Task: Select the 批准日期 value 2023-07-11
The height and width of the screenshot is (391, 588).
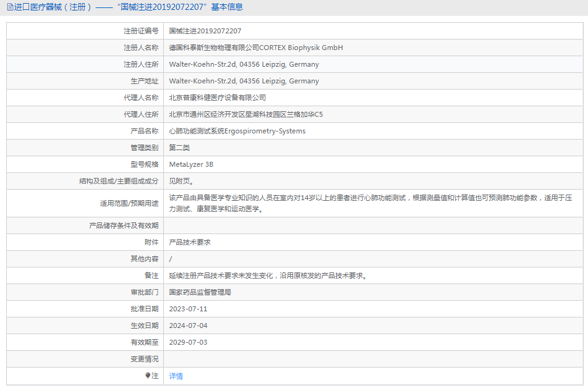Action: click(189, 308)
